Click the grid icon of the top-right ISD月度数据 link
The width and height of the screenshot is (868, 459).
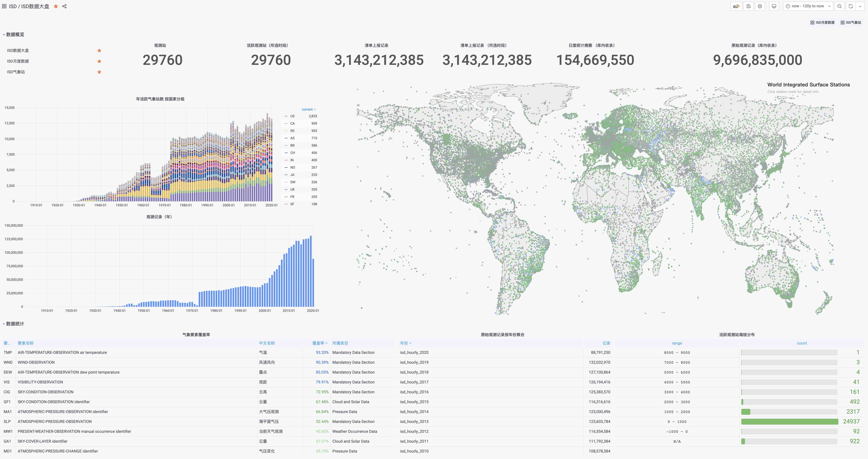coord(812,23)
